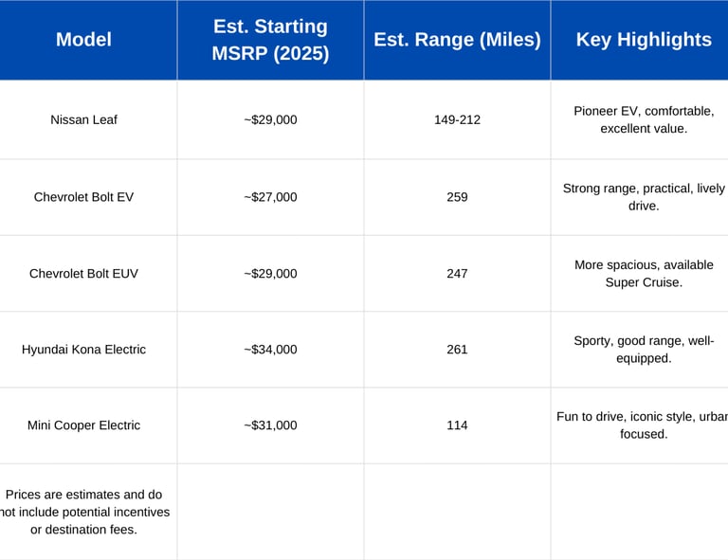Select the Nissan Leaf model cell
This screenshot has height=560, width=728.
[x=83, y=120]
